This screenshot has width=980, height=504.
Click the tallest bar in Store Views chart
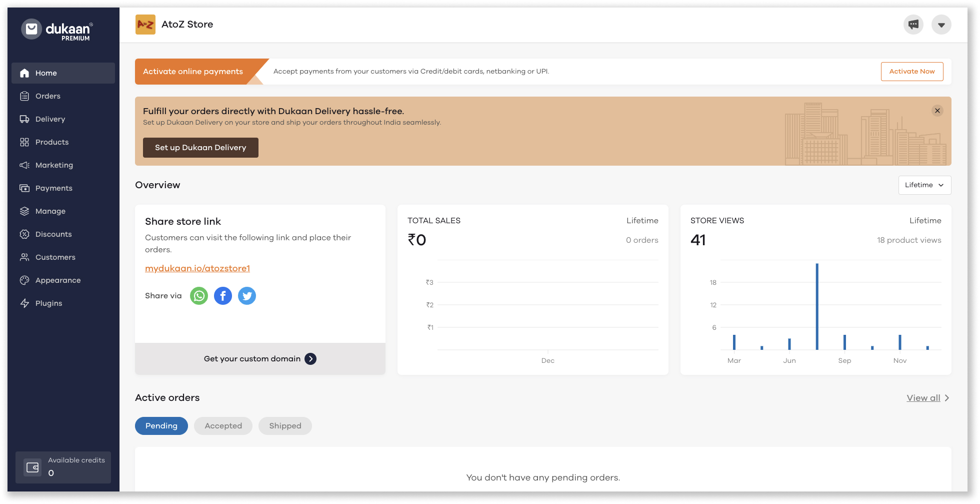coord(817,306)
